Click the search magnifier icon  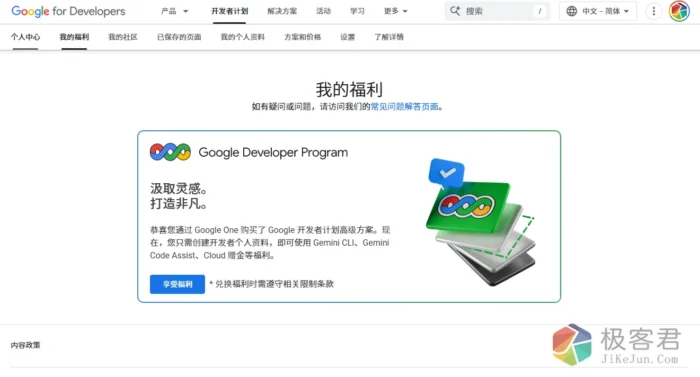pos(455,11)
